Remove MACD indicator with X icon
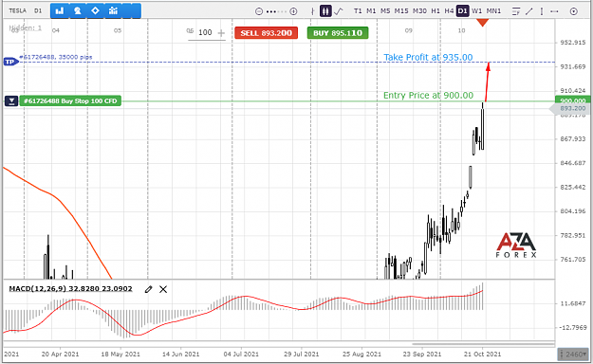 coord(163,289)
